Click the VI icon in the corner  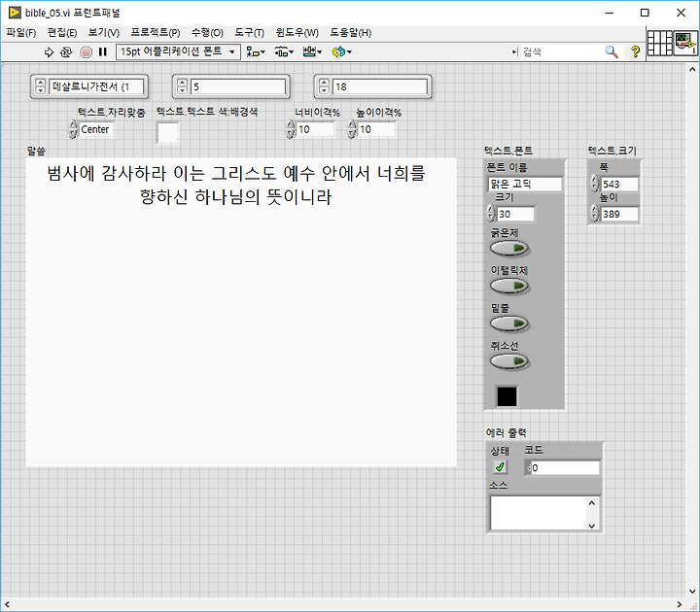[x=685, y=43]
